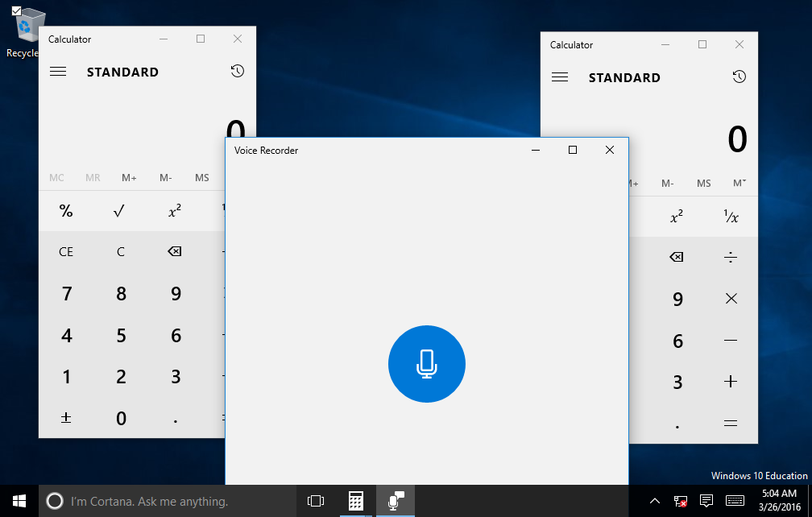Click digit 6 in right Calculator
812x517 pixels.
[677, 341]
